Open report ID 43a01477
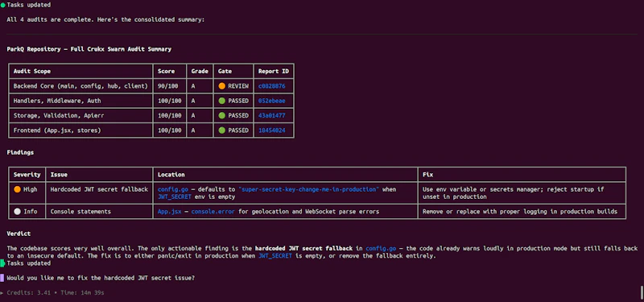The height and width of the screenshot is (302, 644). pyautogui.click(x=271, y=116)
